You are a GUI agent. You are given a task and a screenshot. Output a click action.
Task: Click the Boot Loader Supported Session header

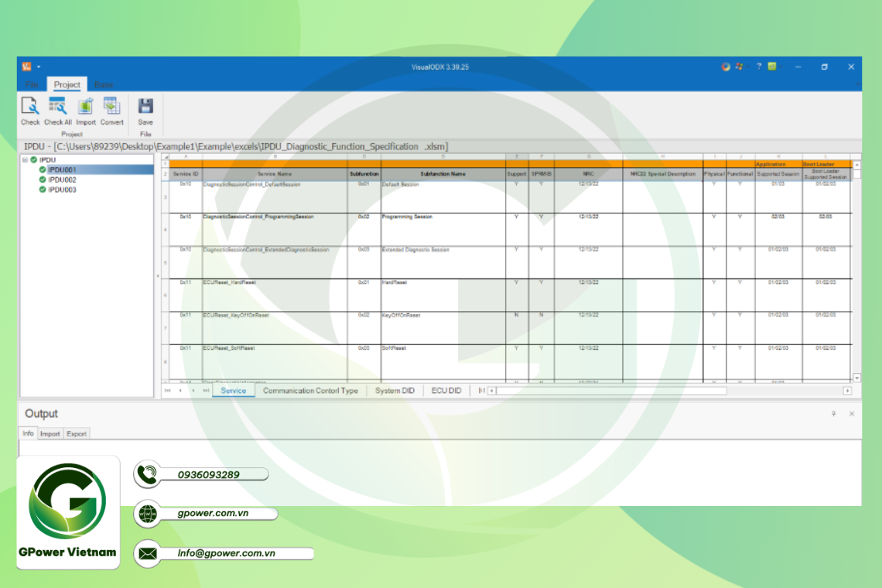(x=826, y=174)
